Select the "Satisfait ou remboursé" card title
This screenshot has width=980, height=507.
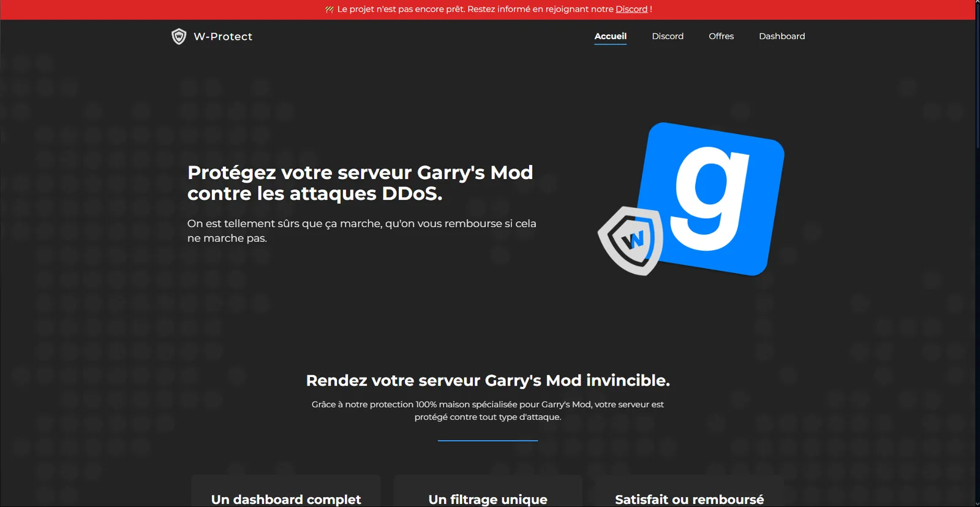(x=689, y=500)
